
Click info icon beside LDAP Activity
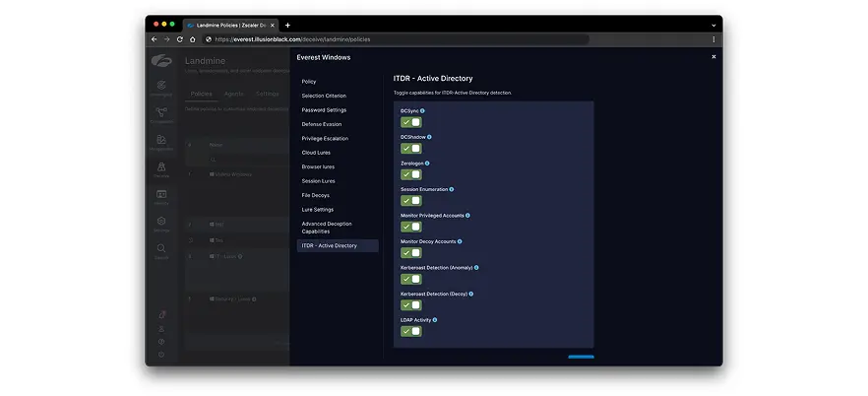click(435, 320)
